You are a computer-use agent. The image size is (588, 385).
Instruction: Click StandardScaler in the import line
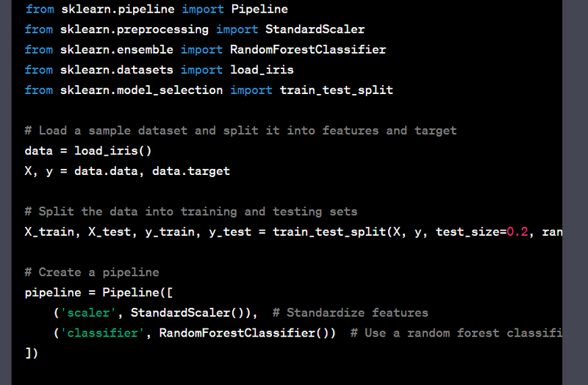[x=315, y=29]
